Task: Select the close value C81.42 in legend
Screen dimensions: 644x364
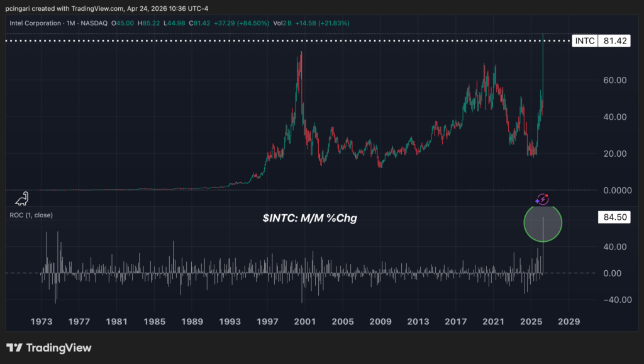Action: click(x=199, y=23)
